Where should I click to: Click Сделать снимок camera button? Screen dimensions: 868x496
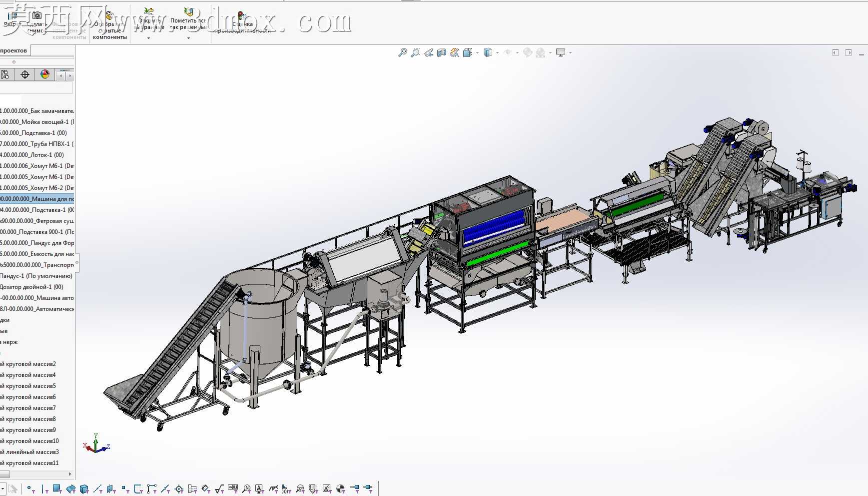coord(36,22)
